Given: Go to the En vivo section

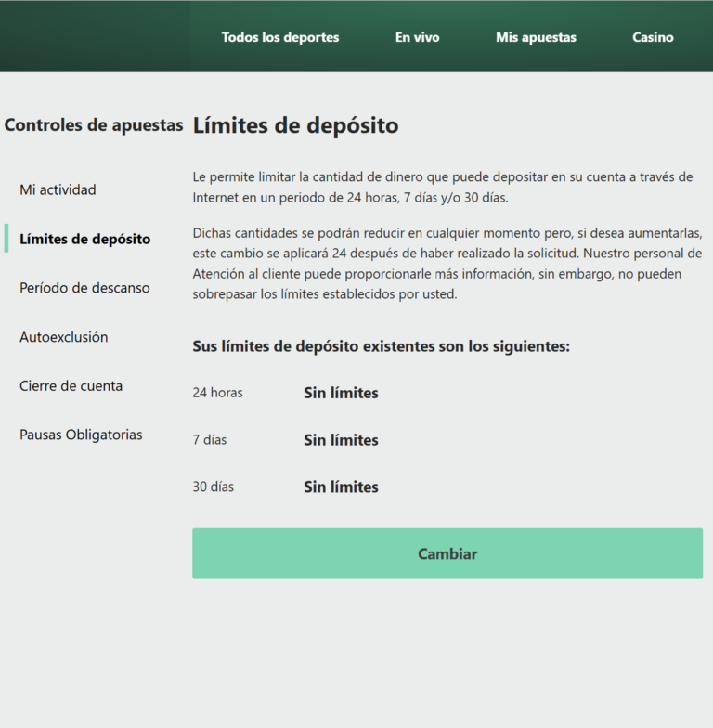Looking at the screenshot, I should pyautogui.click(x=417, y=37).
